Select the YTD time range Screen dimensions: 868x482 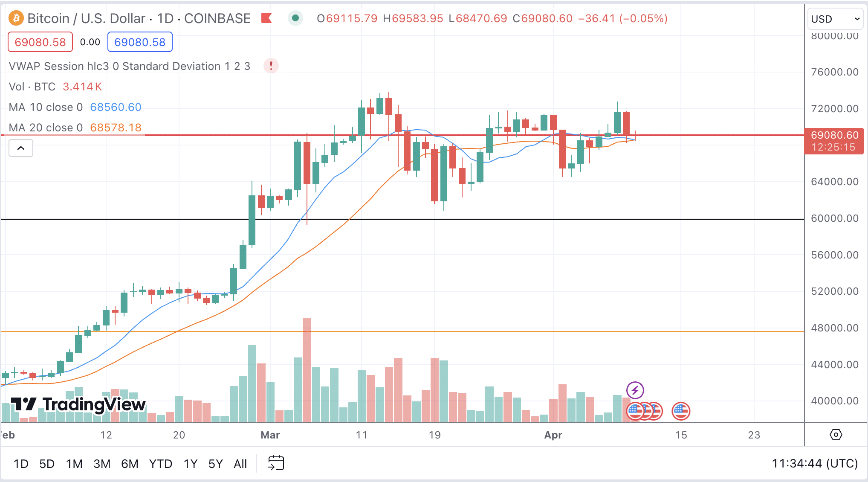click(x=161, y=464)
